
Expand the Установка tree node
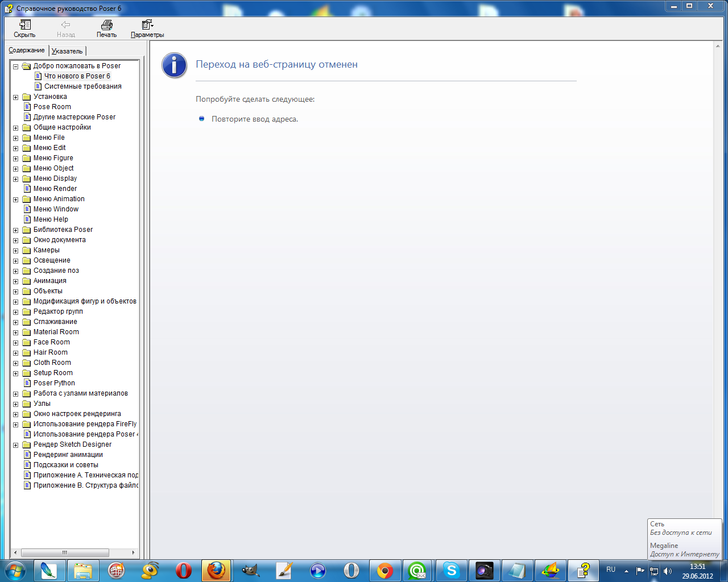click(x=16, y=97)
